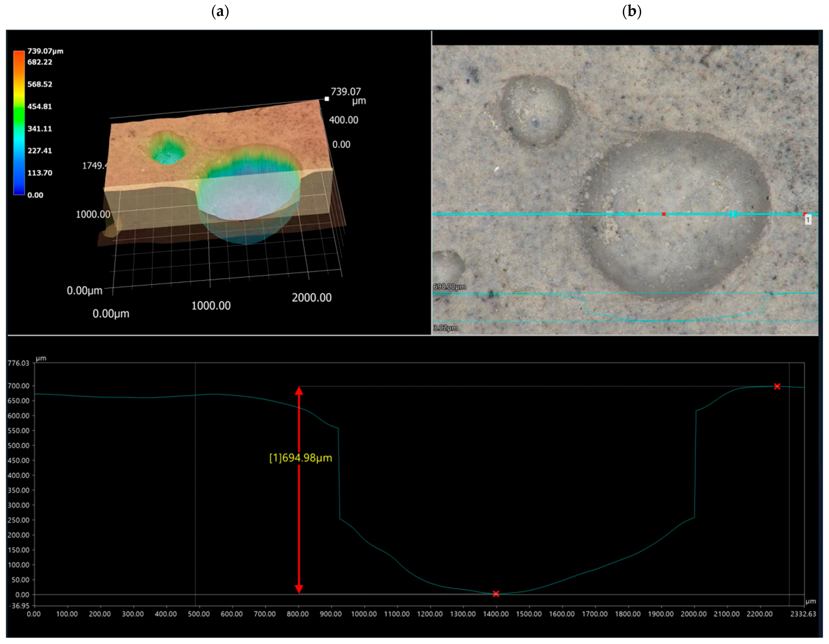The image size is (829, 644).
Task: Click the 400.00 height label in the 3D view
Action: (343, 120)
